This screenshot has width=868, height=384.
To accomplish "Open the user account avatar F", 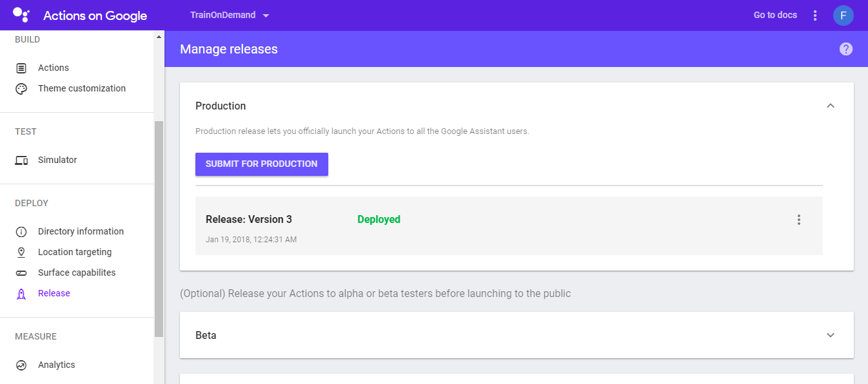I will tap(843, 15).
